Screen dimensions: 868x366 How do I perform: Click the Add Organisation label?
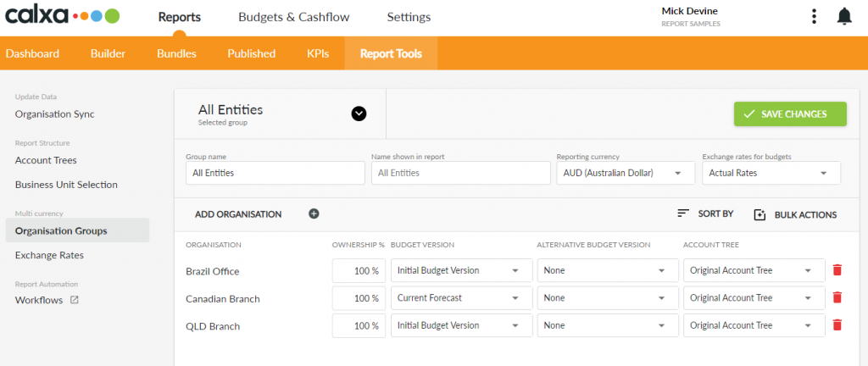coord(238,214)
